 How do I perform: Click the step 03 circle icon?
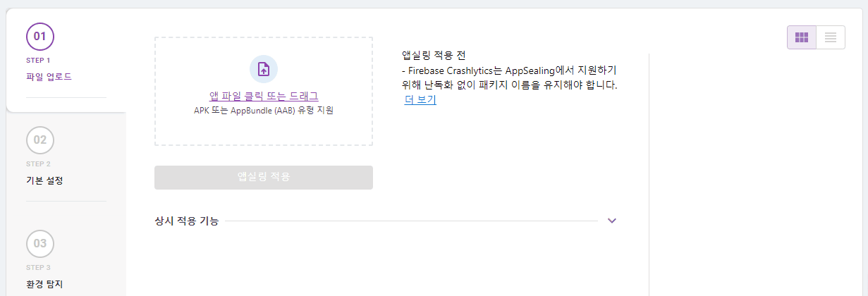(x=40, y=243)
